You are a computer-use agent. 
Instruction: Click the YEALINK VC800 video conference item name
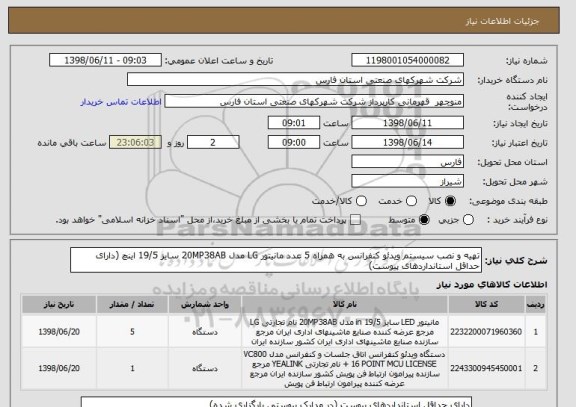click(x=345, y=369)
